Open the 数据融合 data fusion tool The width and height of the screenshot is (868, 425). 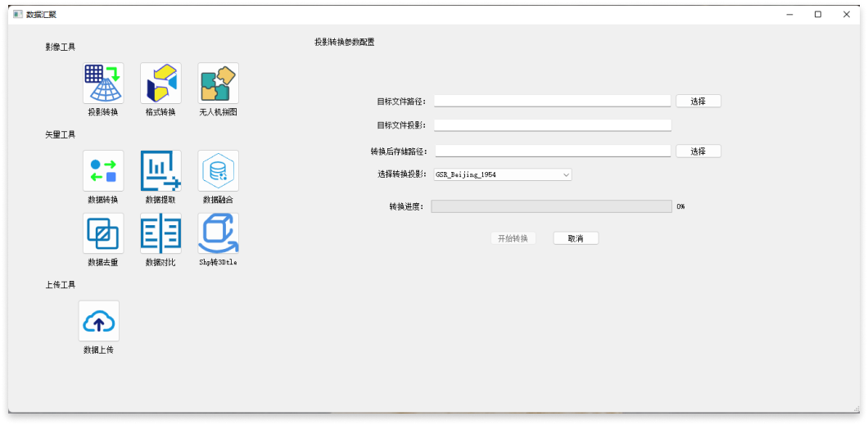click(x=219, y=170)
